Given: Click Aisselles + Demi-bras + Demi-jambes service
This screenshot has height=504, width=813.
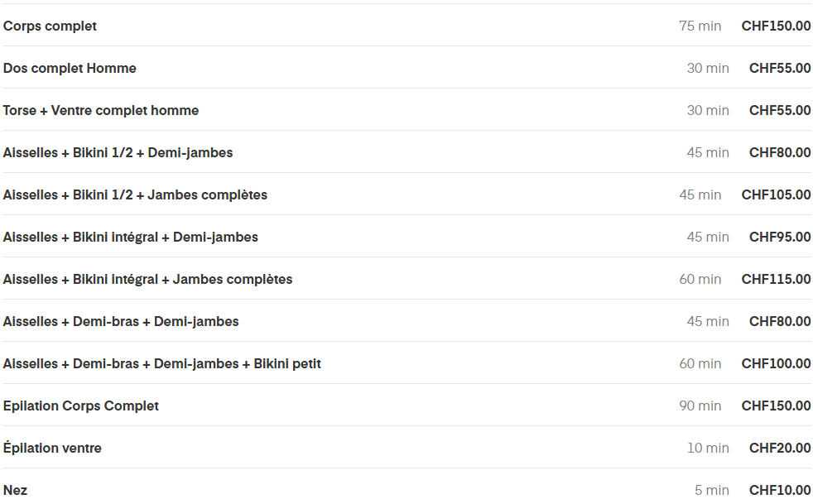Looking at the screenshot, I should pos(121,321).
